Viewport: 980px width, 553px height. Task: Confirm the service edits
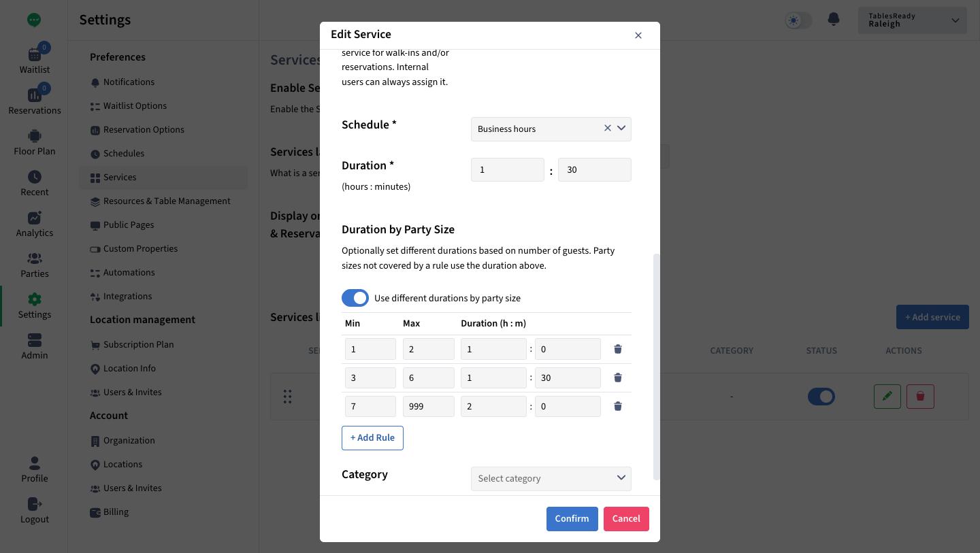[572, 518]
